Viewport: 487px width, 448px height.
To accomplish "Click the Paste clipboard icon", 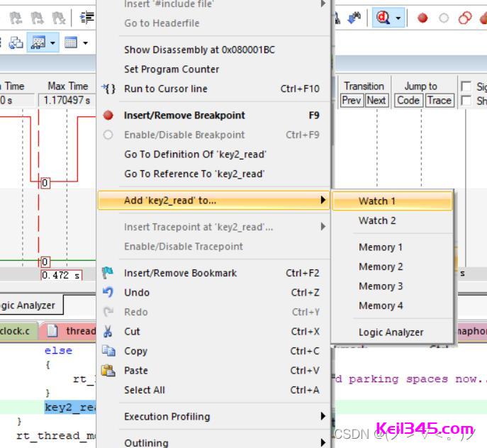I will [108, 370].
